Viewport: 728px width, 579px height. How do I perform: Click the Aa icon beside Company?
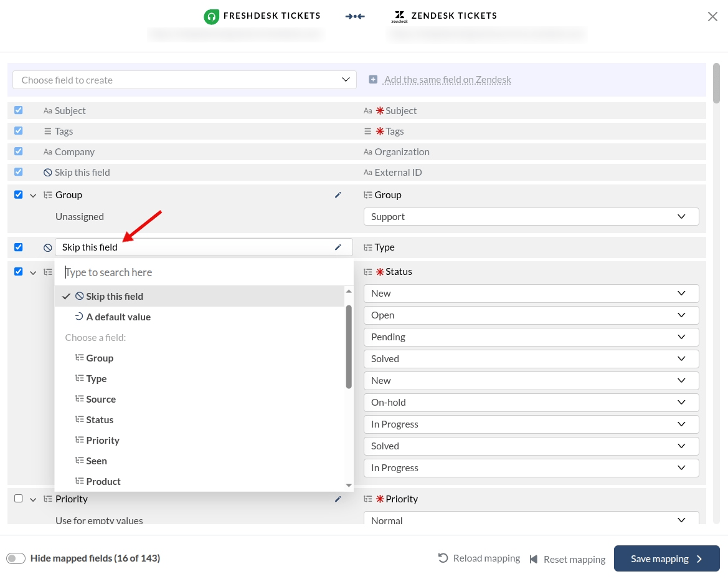coord(48,152)
